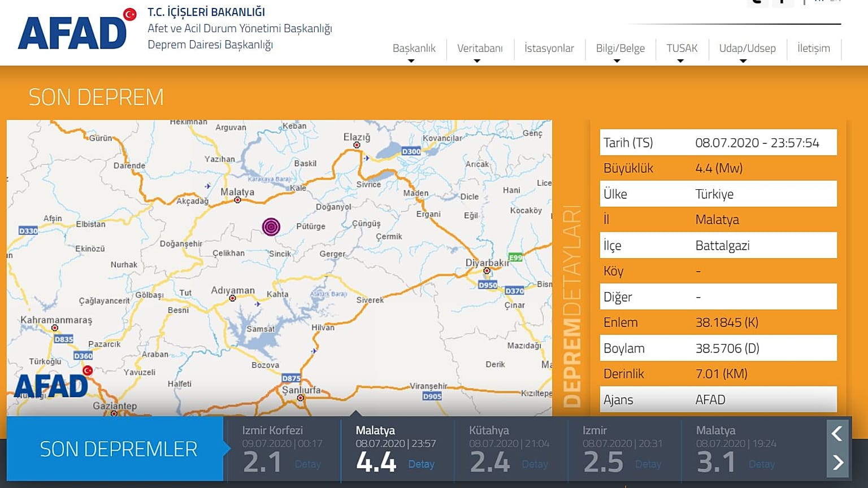Open Detay for Malatya 3.1 quake
The image size is (868, 488).
[x=762, y=464]
